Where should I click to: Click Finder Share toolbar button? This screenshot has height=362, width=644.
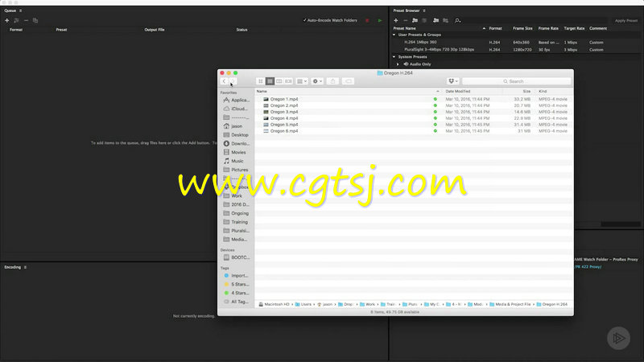[x=332, y=81]
